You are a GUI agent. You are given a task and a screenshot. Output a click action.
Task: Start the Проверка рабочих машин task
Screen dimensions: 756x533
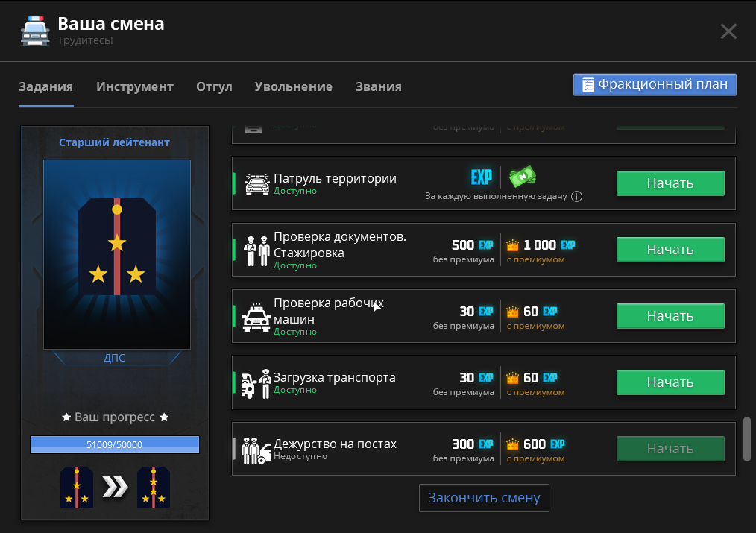click(670, 316)
